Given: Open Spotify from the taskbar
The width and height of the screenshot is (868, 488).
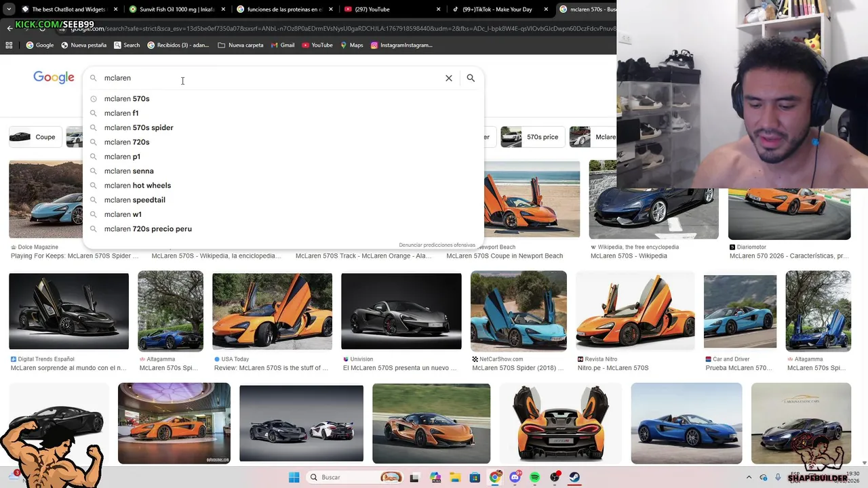Looking at the screenshot, I should pyautogui.click(x=535, y=477).
